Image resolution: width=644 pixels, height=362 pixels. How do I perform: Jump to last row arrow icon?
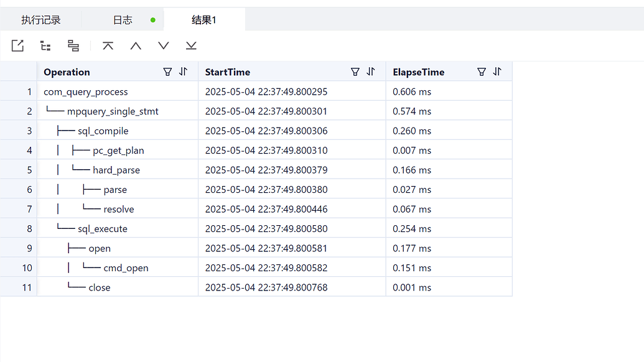coord(191,45)
